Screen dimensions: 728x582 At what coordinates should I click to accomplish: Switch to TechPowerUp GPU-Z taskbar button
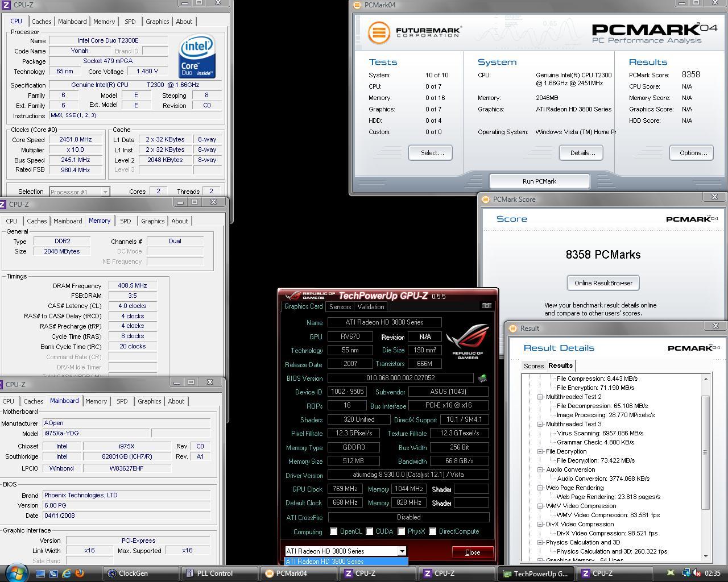click(x=536, y=573)
